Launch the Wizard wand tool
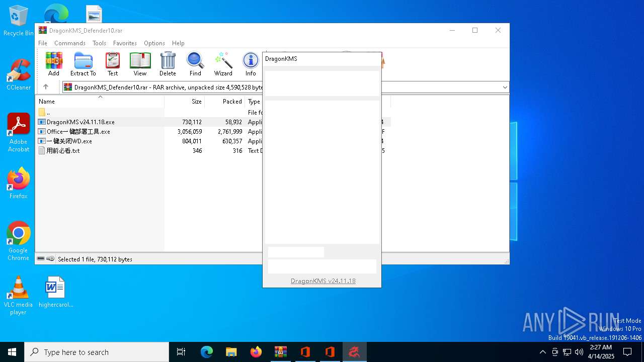The height and width of the screenshot is (362, 644). 223,64
